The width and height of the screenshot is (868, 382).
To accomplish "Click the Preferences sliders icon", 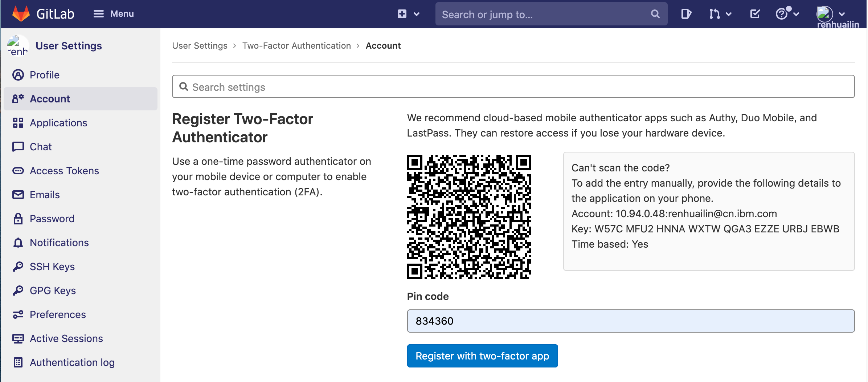I will [18, 314].
